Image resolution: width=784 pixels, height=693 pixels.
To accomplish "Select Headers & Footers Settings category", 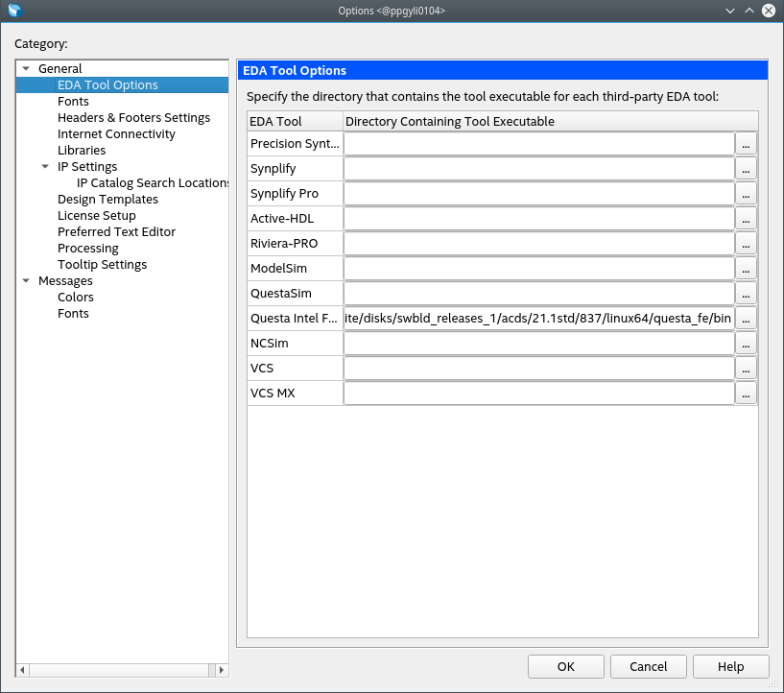I will coord(133,117).
